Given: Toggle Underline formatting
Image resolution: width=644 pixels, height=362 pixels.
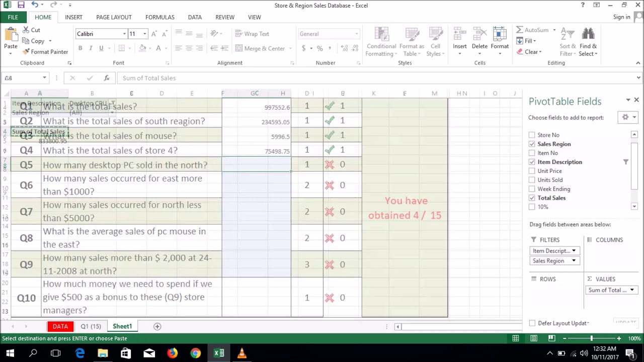Looking at the screenshot, I should (x=101, y=48).
